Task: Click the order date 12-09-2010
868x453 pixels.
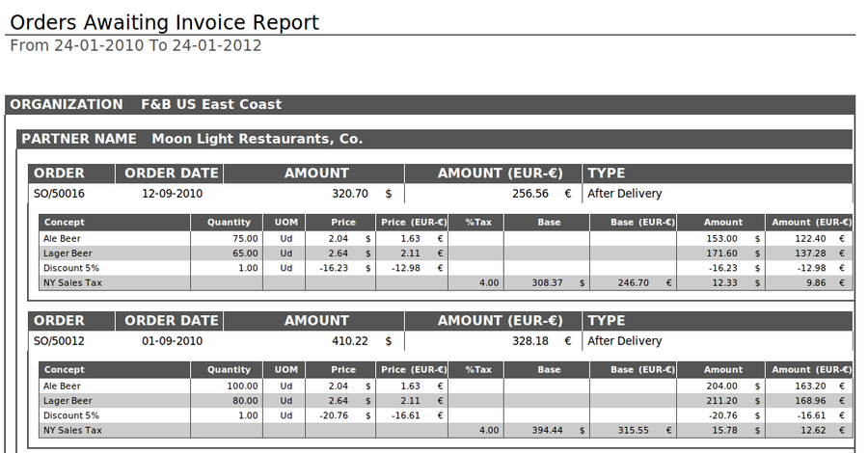Action: click(x=172, y=193)
